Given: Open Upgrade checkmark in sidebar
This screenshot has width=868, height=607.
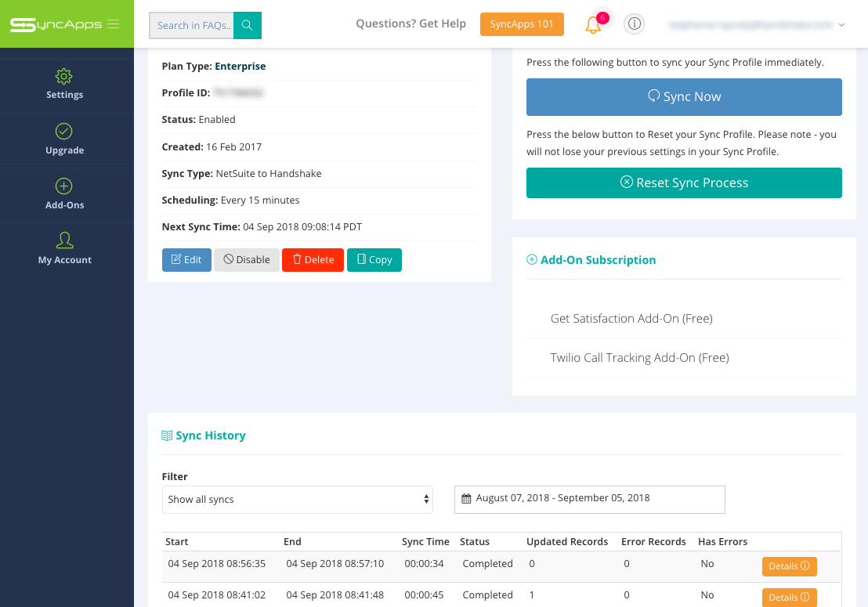Looking at the screenshot, I should tap(64, 131).
